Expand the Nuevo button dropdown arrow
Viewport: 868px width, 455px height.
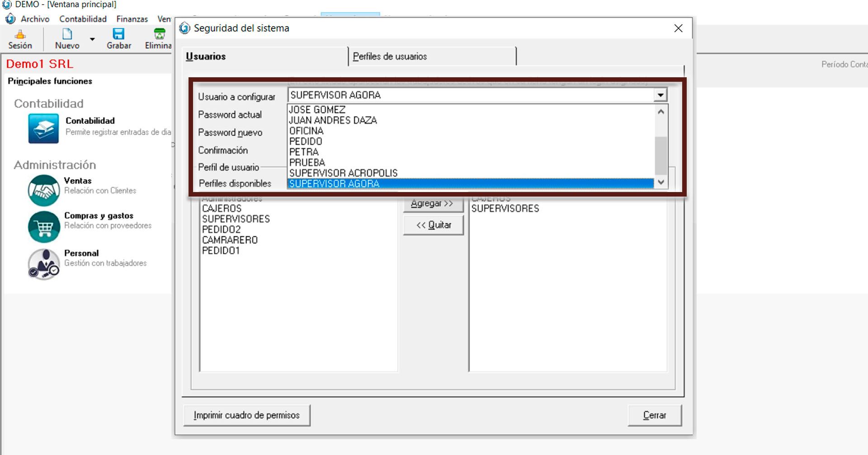[92, 39]
